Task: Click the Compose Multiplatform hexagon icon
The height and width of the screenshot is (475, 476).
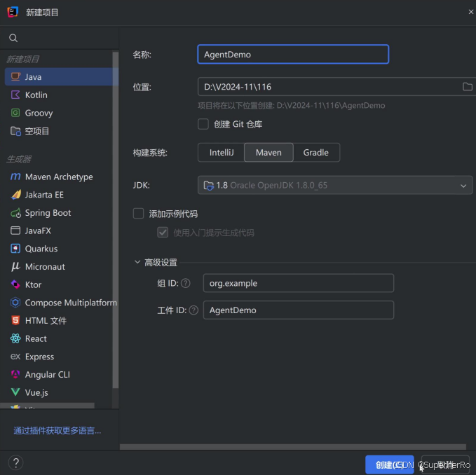Action: [x=15, y=303]
